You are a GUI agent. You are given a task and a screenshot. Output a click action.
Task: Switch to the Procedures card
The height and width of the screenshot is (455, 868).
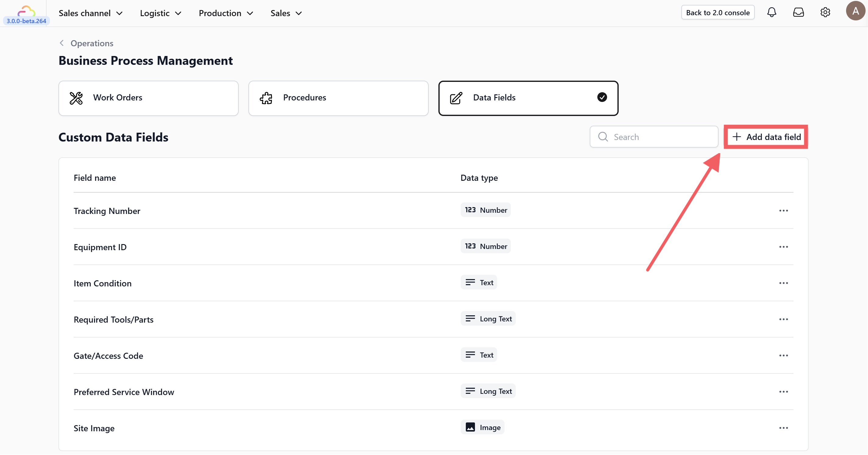coord(338,98)
